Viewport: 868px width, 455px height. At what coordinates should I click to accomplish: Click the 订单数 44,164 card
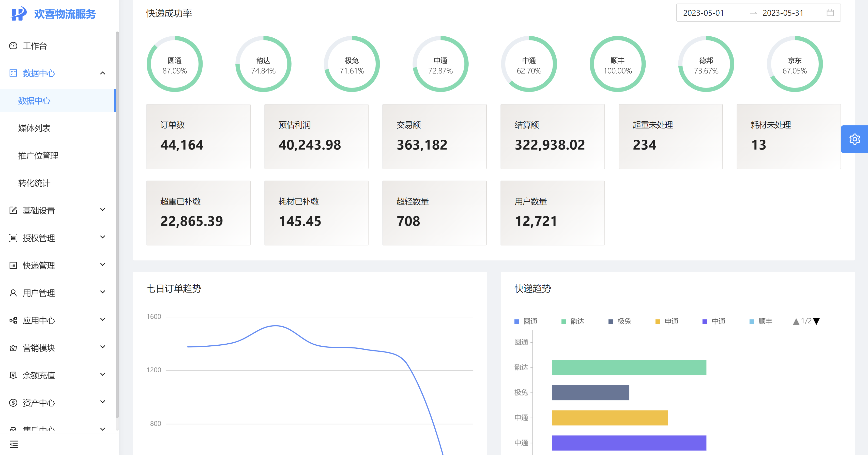click(198, 137)
